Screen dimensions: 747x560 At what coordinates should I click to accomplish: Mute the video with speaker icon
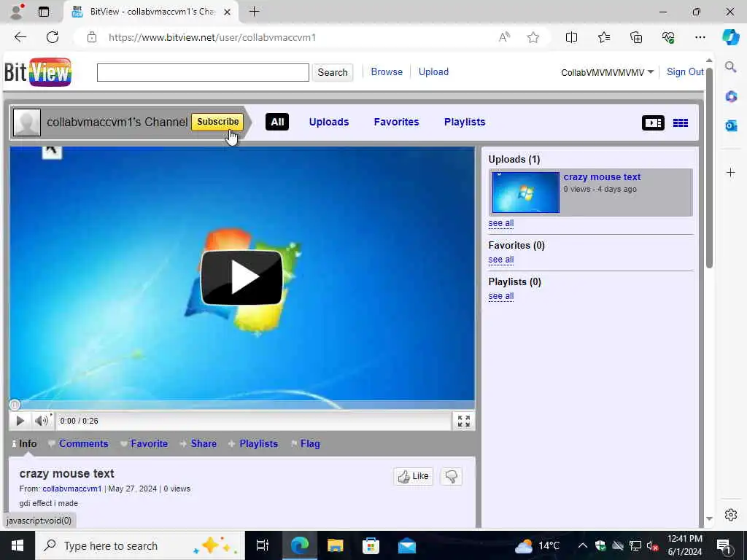click(42, 421)
